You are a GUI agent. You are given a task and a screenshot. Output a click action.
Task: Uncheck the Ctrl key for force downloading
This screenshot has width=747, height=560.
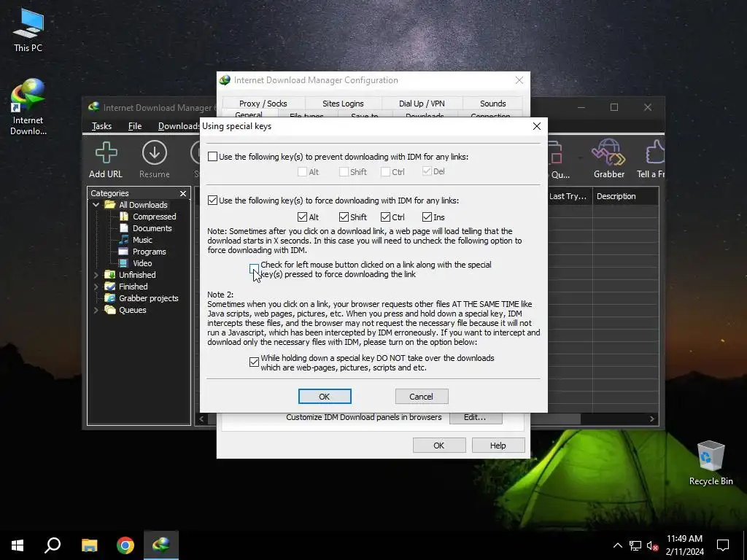point(385,217)
